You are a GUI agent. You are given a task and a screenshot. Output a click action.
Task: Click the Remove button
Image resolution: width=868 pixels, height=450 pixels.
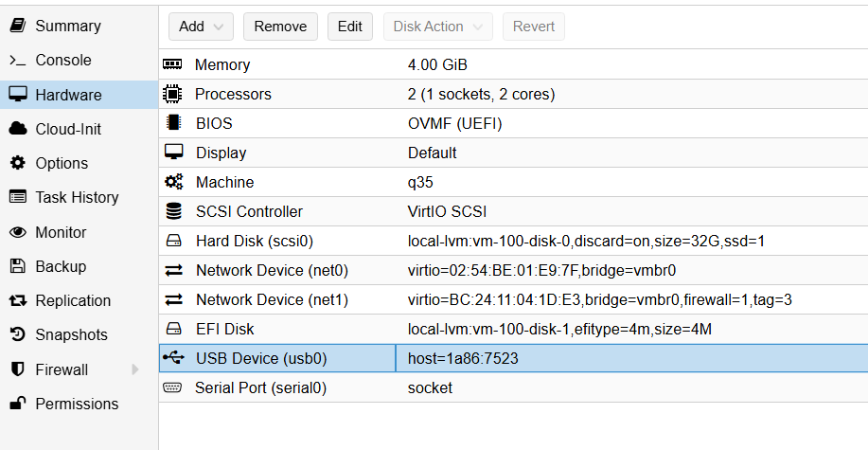click(281, 27)
